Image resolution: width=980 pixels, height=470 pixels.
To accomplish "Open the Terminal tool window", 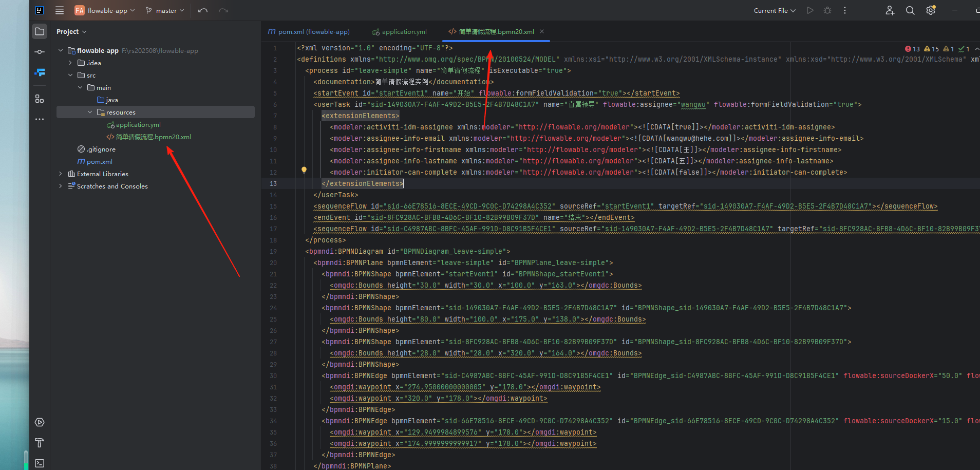I will (x=40, y=463).
